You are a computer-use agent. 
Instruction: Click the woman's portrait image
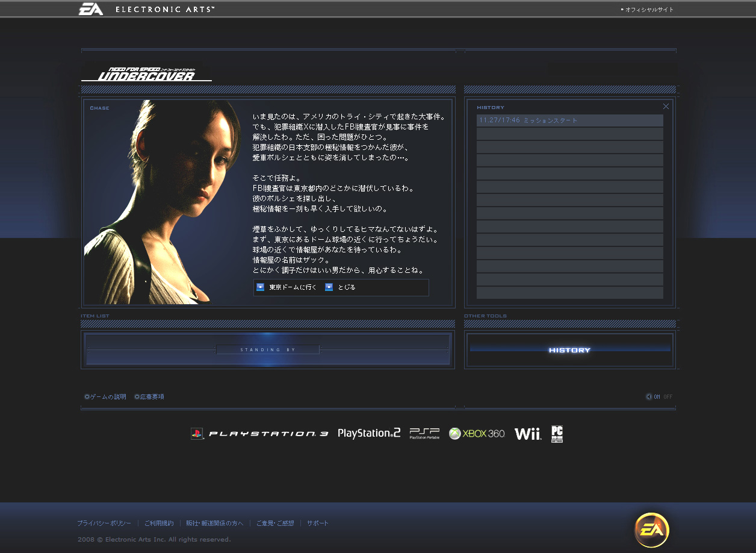click(163, 202)
